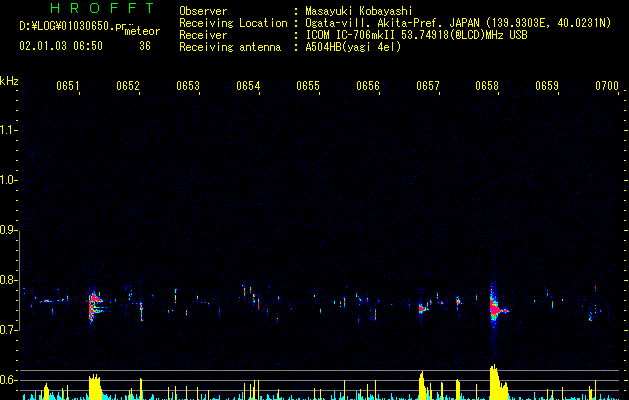Screen dimensions: 629x400
Task: Click the kHz axis unit label
Action: pyautogui.click(x=9, y=81)
